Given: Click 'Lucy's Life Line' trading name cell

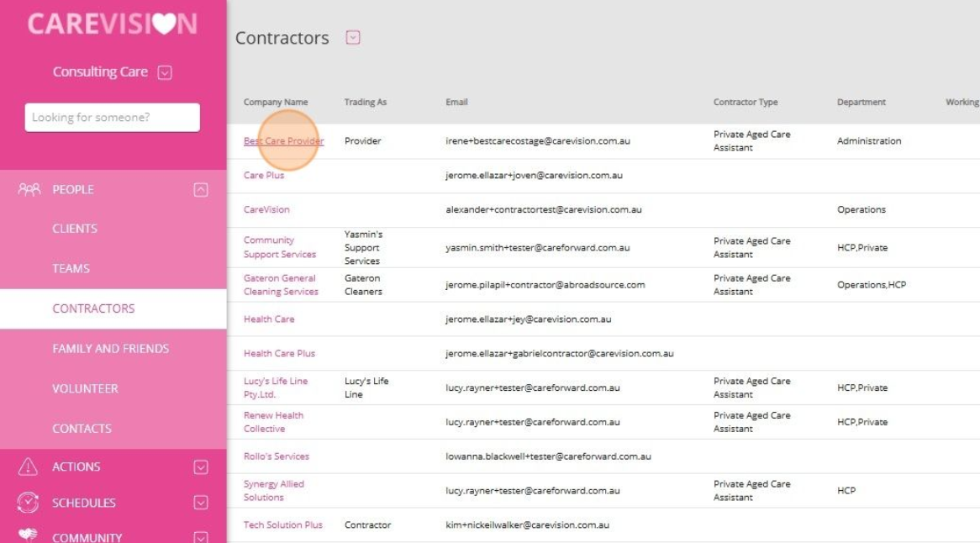Looking at the screenshot, I should pos(367,388).
